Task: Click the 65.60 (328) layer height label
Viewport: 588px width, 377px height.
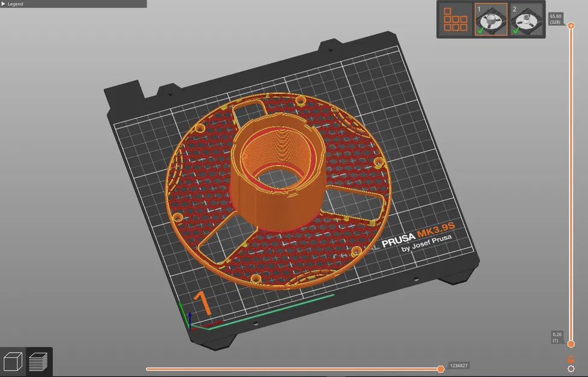Action: (x=556, y=19)
